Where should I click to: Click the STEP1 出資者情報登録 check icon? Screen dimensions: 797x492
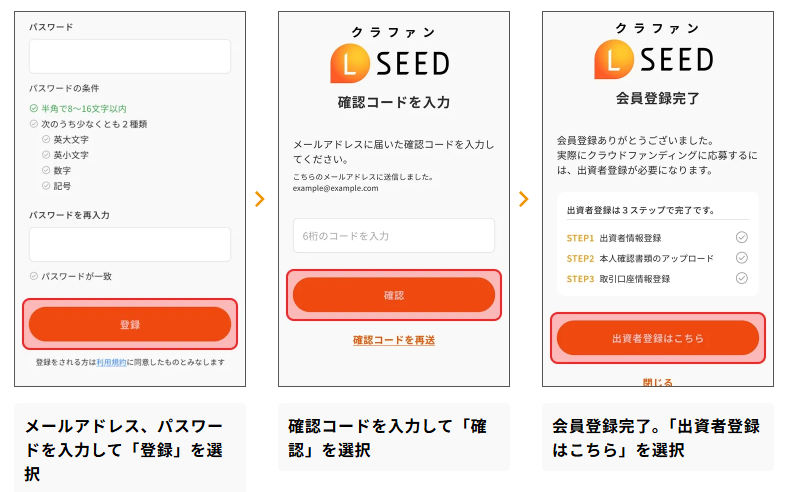click(741, 238)
